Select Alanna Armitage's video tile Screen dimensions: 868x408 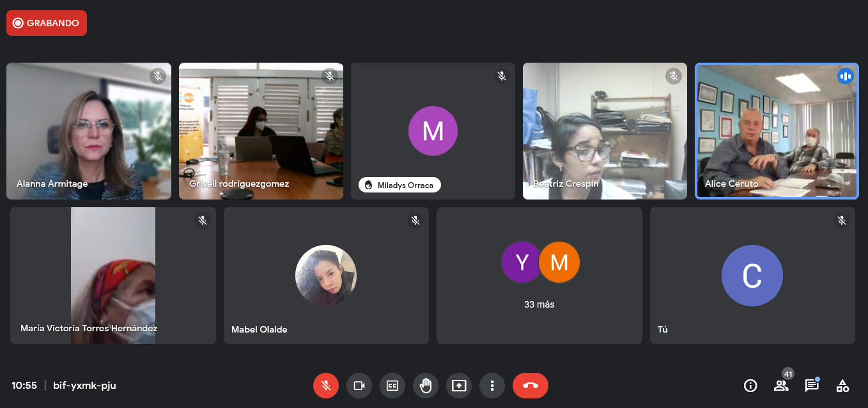point(89,131)
